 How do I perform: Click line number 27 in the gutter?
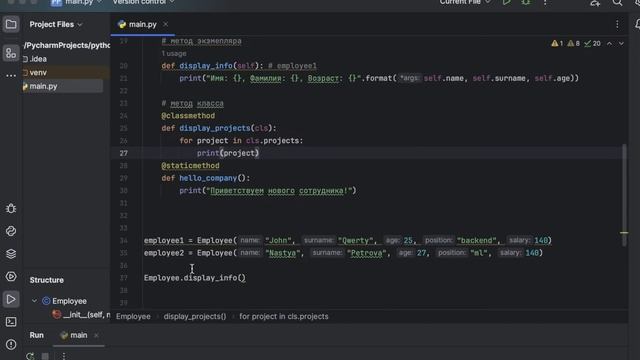coord(124,153)
